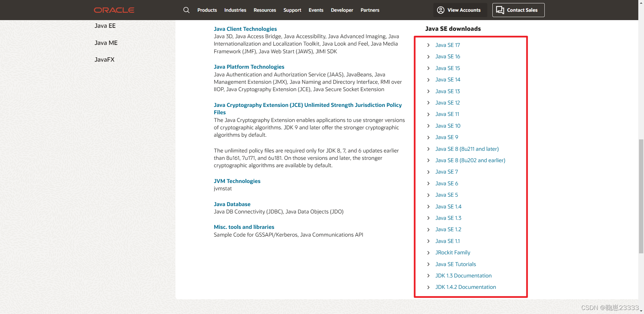
Task: Open the Java SE 16 download link
Action: [x=447, y=56]
